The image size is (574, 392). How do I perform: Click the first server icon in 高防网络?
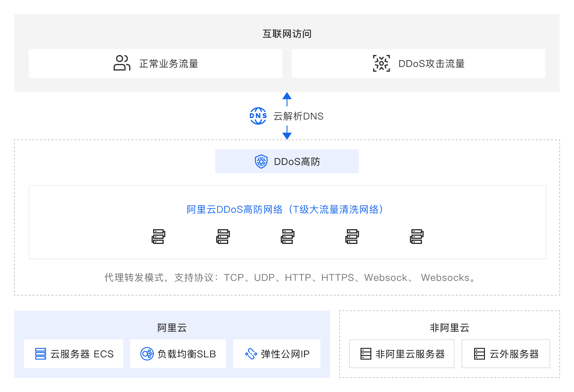point(158,237)
